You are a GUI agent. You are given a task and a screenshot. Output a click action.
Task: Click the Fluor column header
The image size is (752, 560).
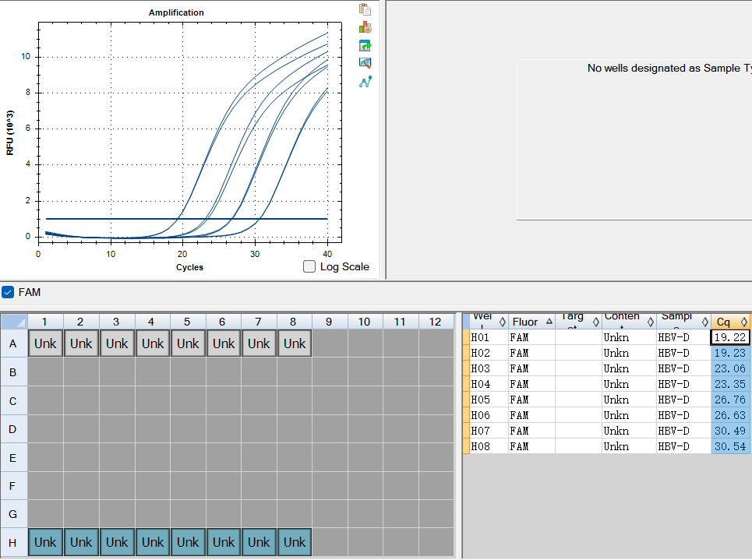point(531,321)
